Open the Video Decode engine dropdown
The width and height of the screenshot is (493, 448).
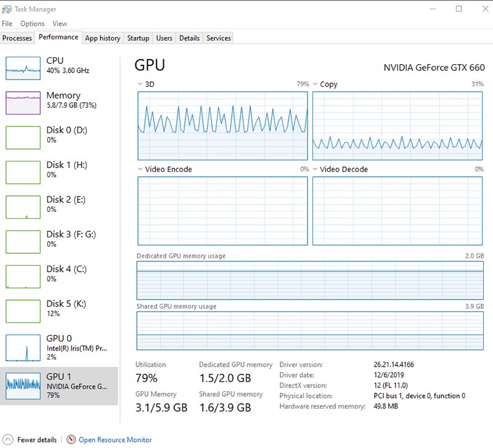pos(315,169)
